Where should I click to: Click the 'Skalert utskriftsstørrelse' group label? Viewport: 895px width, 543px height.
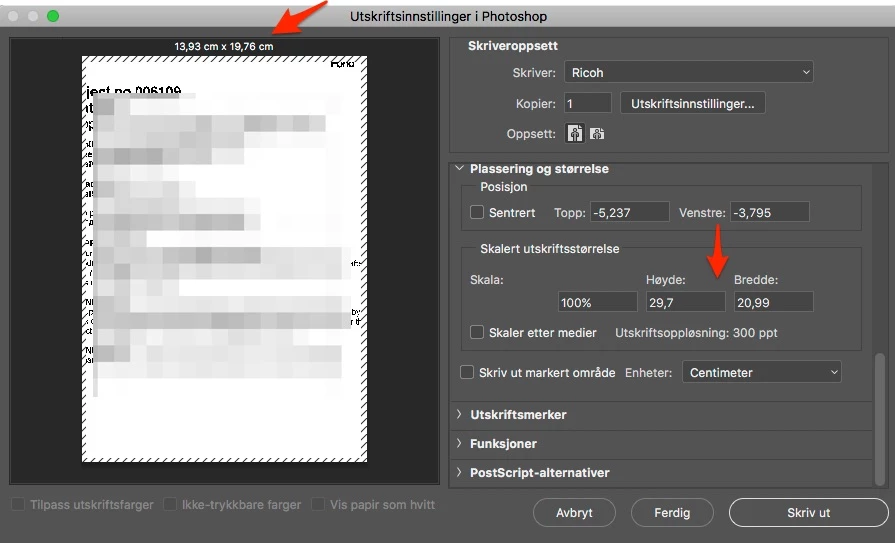click(x=550, y=249)
